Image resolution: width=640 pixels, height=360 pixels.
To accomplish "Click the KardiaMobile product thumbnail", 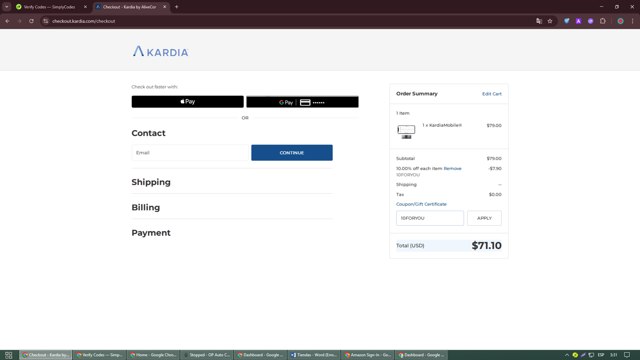I will [406, 131].
